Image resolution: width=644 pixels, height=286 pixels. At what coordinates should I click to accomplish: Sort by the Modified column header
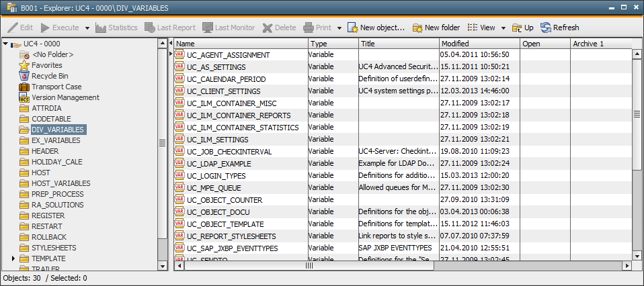tap(480, 44)
